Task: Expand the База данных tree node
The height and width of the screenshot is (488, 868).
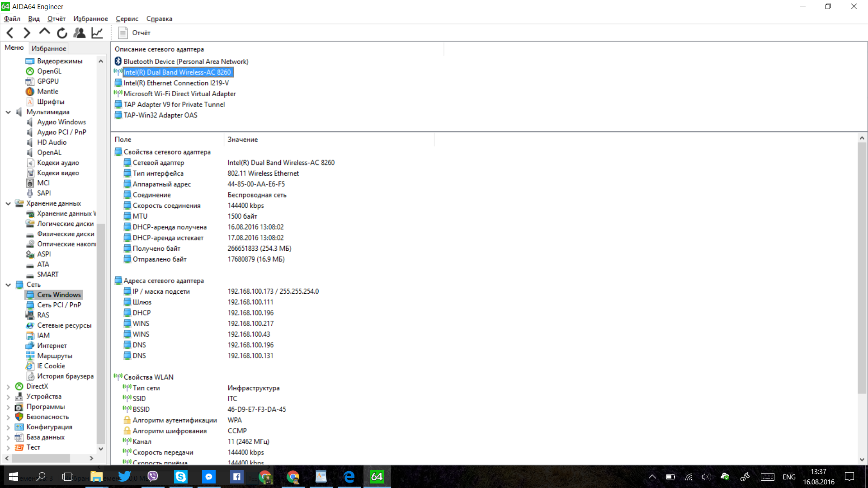Action: pyautogui.click(x=8, y=437)
